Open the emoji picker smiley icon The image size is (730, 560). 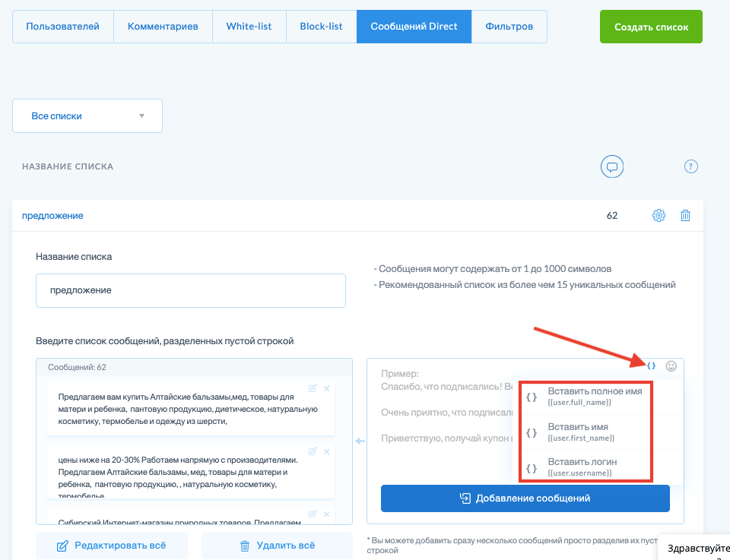coord(671,365)
